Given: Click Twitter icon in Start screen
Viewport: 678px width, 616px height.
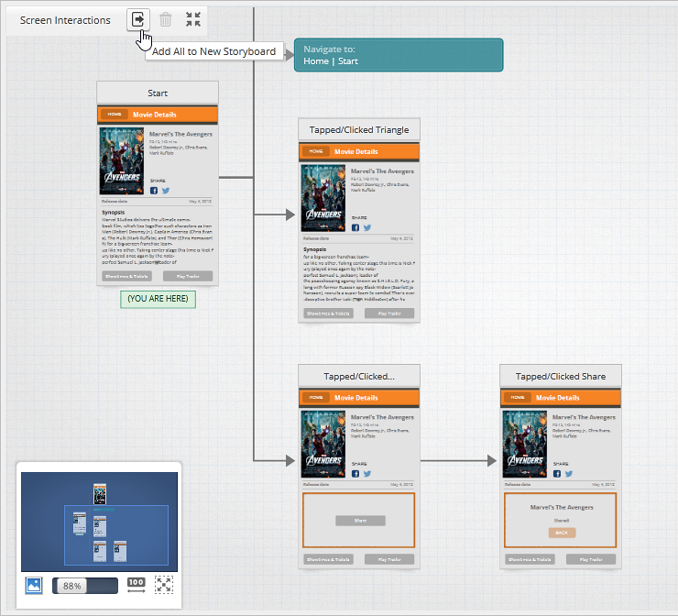Looking at the screenshot, I should click(x=166, y=191).
